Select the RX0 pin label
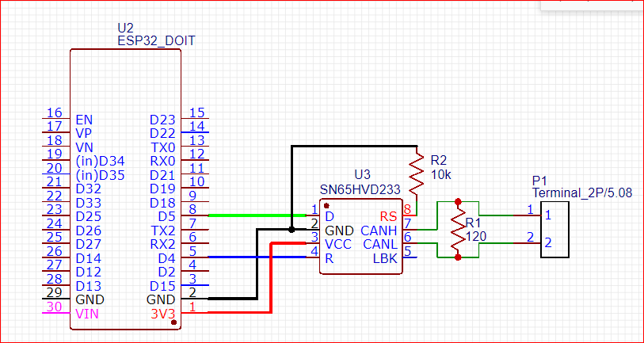The width and height of the screenshot is (644, 343). [162, 162]
